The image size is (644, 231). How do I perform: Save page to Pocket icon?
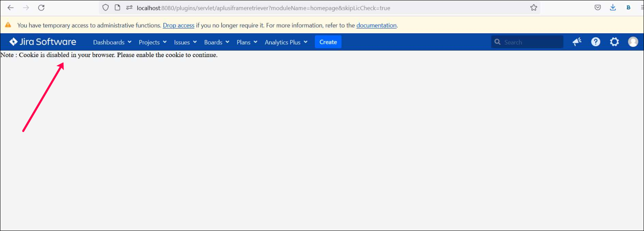click(x=598, y=8)
